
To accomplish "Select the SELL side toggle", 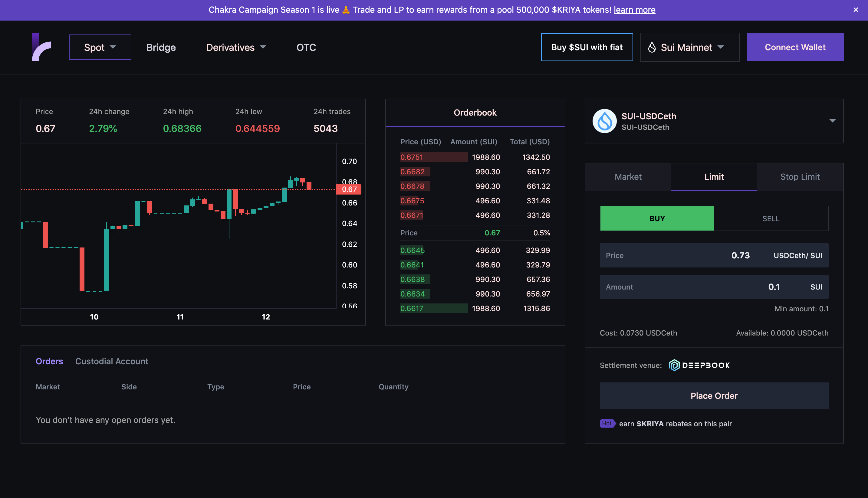I will click(771, 218).
